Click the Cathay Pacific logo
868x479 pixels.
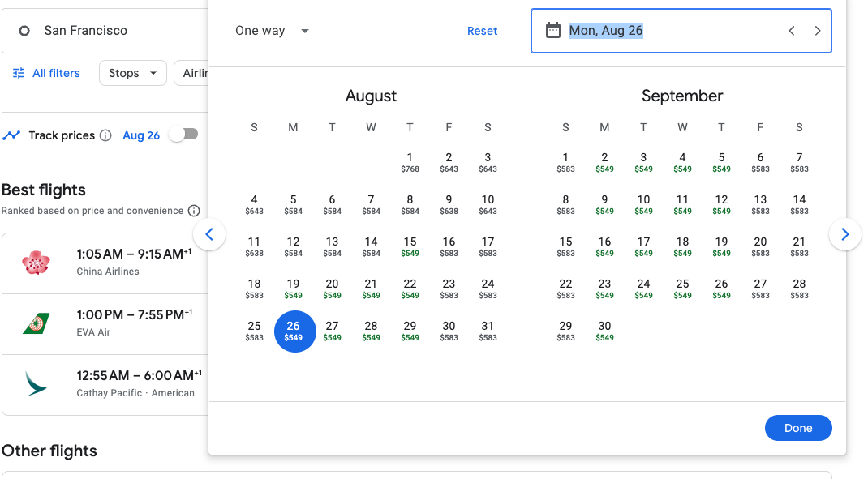(37, 384)
